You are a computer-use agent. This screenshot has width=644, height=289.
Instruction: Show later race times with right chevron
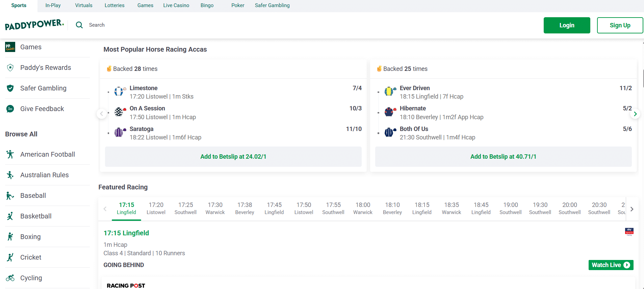point(632,209)
